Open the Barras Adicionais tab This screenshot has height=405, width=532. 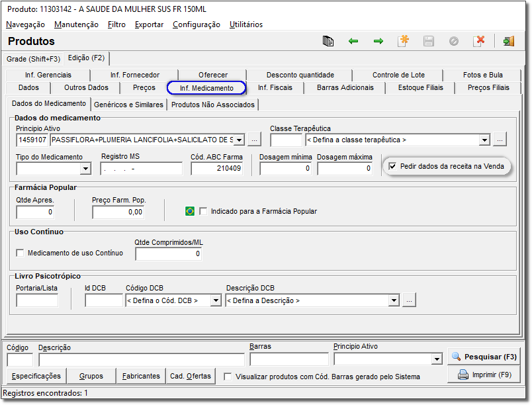[345, 87]
